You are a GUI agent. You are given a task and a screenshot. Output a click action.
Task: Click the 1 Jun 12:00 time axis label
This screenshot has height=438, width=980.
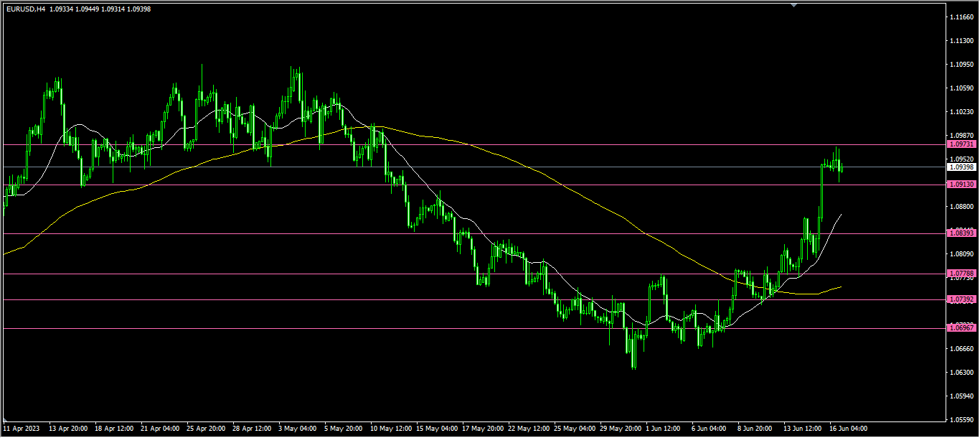tap(664, 429)
